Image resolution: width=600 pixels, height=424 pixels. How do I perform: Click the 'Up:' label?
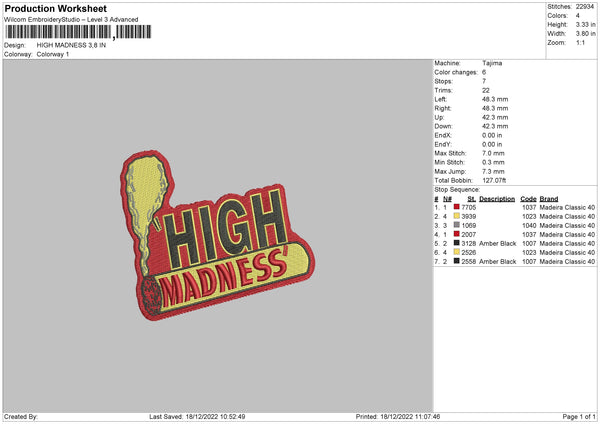(439, 117)
